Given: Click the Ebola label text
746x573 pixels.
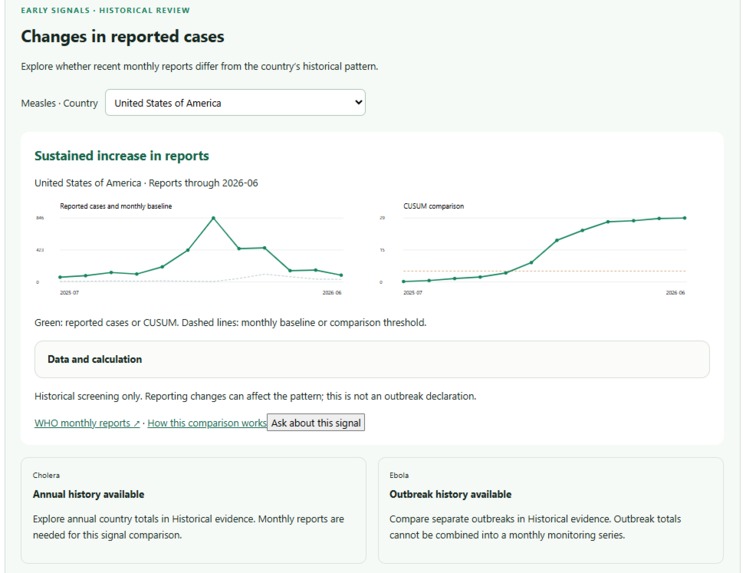Looking at the screenshot, I should [399, 475].
